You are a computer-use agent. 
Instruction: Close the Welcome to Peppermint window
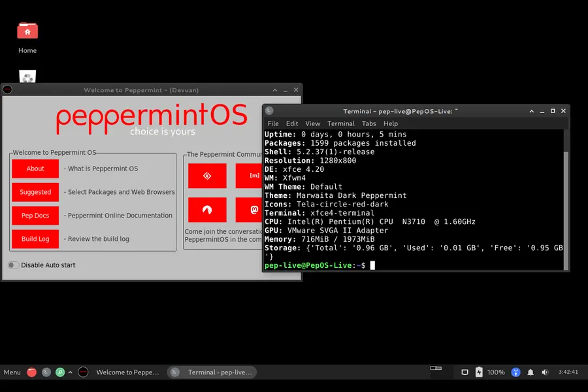[x=296, y=90]
